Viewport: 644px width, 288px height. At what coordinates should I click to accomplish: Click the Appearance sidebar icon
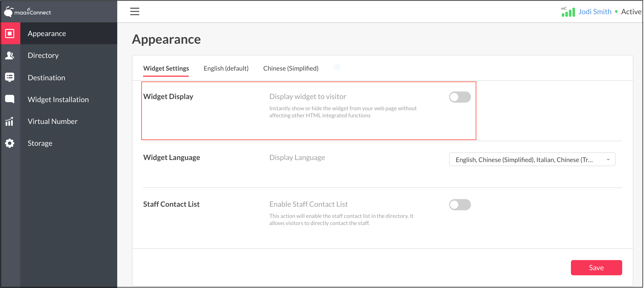coord(10,34)
